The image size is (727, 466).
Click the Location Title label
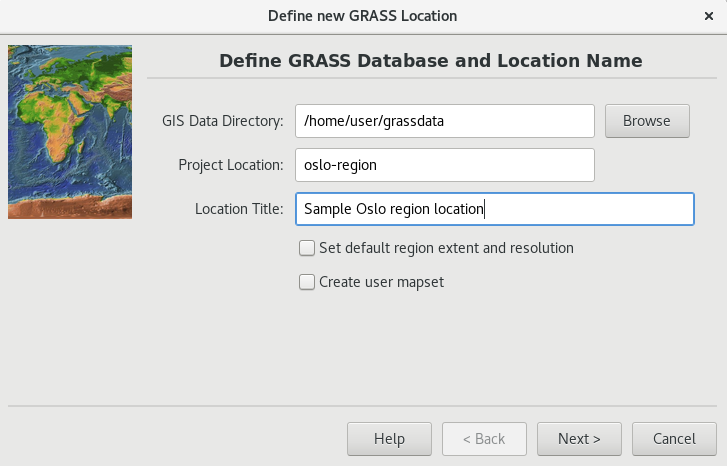click(x=239, y=209)
